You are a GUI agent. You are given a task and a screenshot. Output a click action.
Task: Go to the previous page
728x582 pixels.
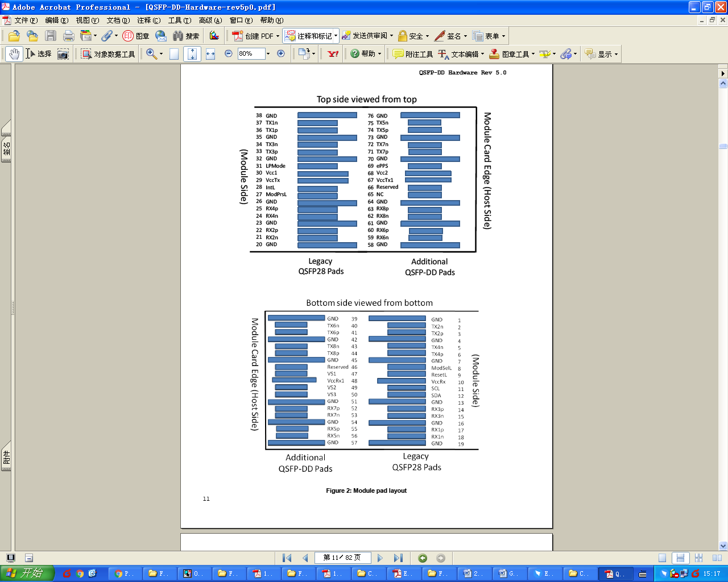coord(305,558)
